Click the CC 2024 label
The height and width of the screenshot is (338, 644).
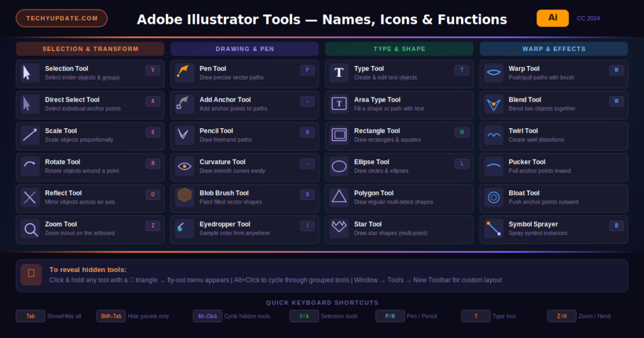pos(588,18)
